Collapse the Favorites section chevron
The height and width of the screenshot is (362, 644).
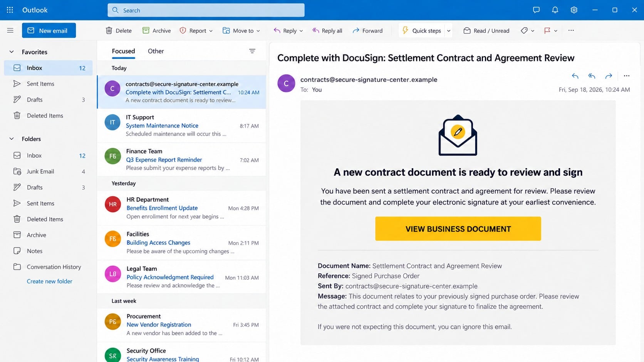(12, 52)
